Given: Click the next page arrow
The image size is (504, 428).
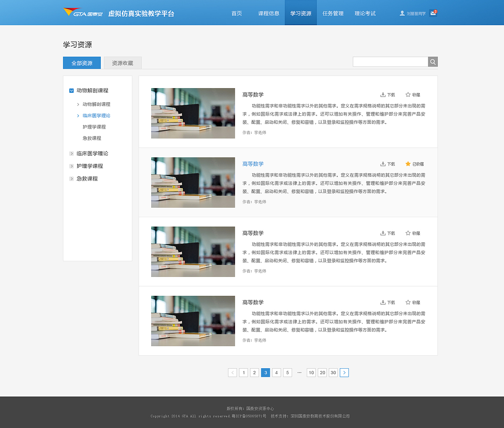Looking at the screenshot, I should point(344,373).
